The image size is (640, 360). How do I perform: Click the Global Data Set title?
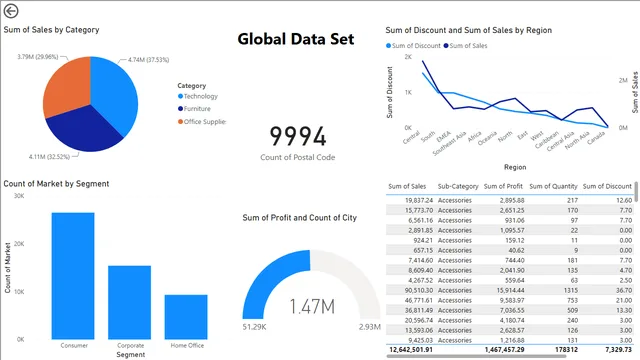[296, 39]
